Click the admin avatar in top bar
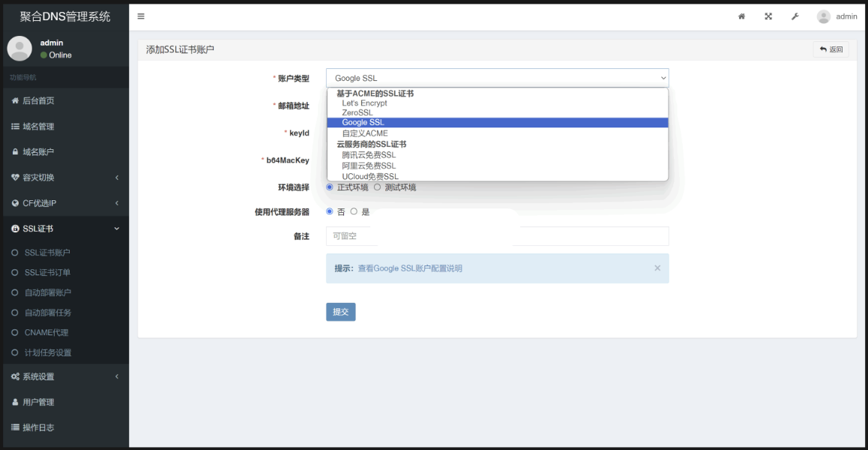The image size is (868, 450). coord(824,16)
